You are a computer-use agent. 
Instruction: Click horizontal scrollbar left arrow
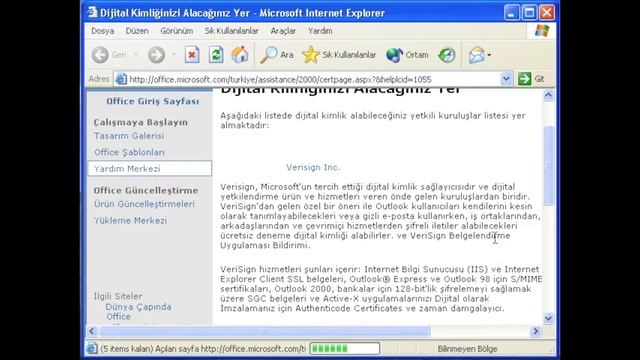tap(92, 331)
